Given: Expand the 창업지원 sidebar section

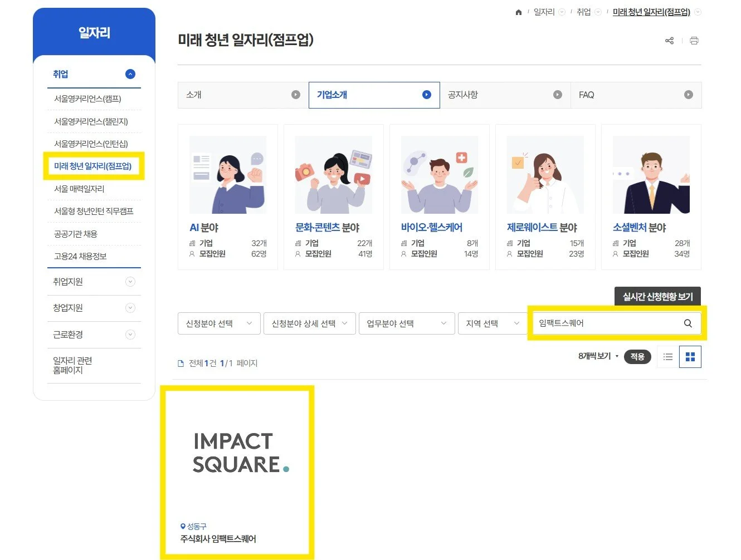Looking at the screenshot, I should click(130, 308).
